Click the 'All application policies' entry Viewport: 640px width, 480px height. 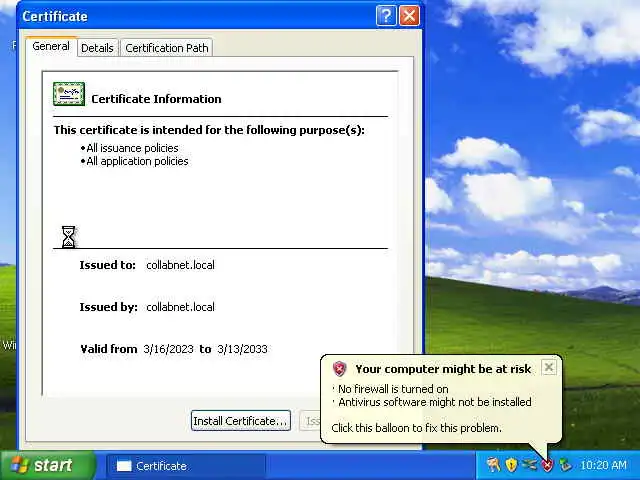[137, 161]
